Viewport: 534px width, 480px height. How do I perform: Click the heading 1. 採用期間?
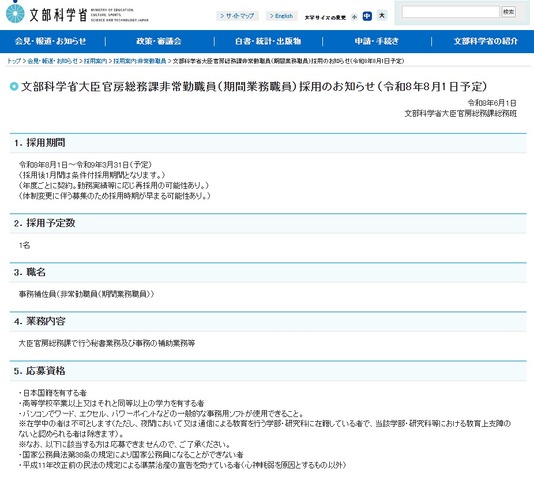(x=40, y=143)
